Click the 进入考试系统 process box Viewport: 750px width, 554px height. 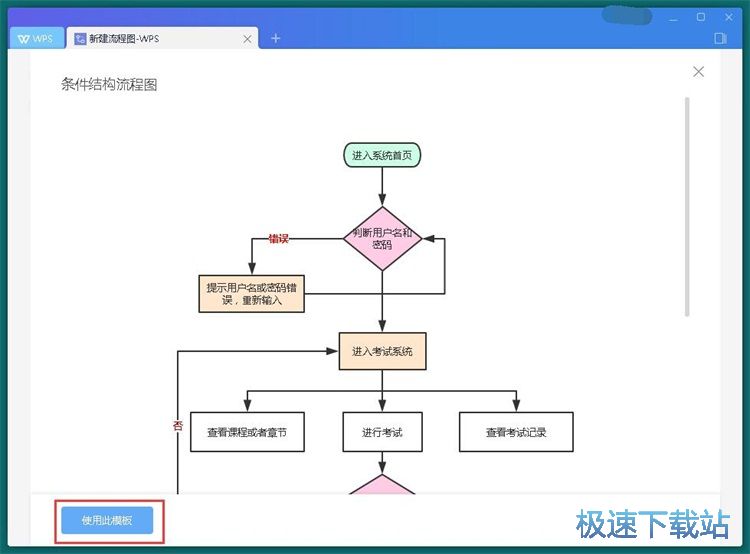coord(382,351)
